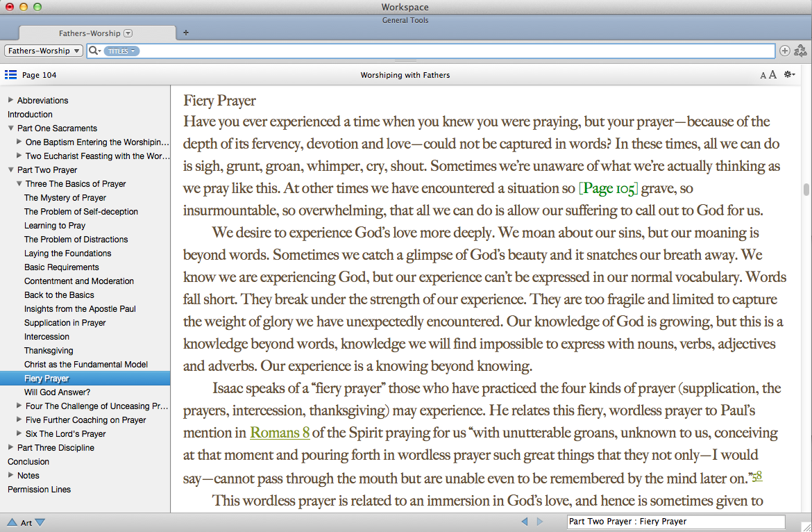Expand Part Three Discipline
Viewport: 812px width, 532px height.
10,447
